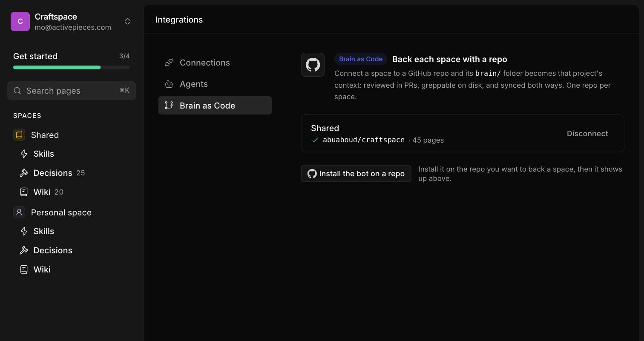644x341 pixels.
Task: Click the SPACES section header
Action: click(27, 116)
